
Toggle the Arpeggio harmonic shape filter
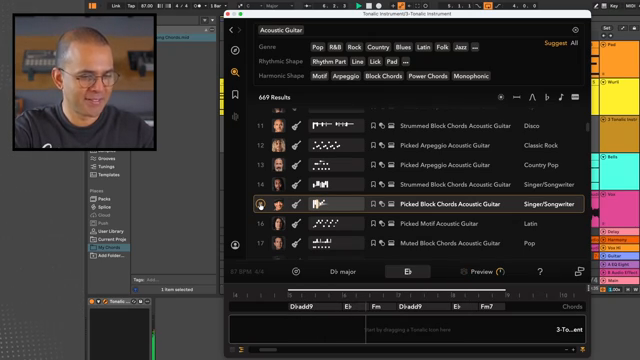click(x=346, y=76)
